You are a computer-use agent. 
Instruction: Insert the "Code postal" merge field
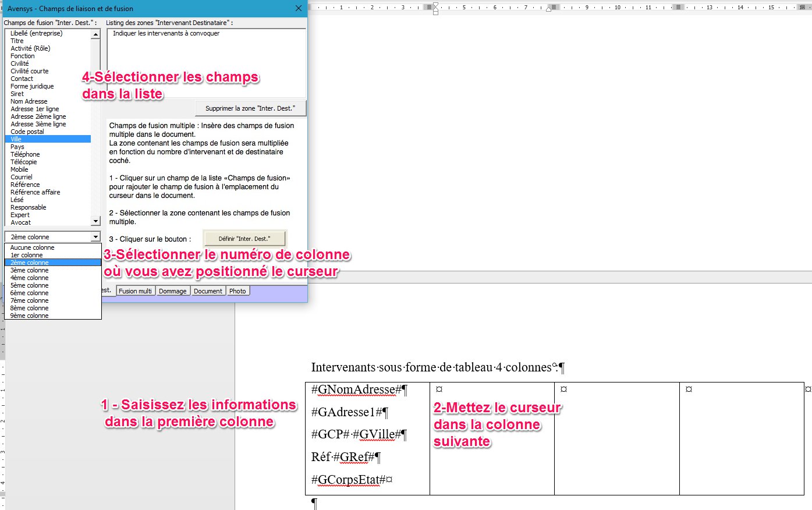27,132
